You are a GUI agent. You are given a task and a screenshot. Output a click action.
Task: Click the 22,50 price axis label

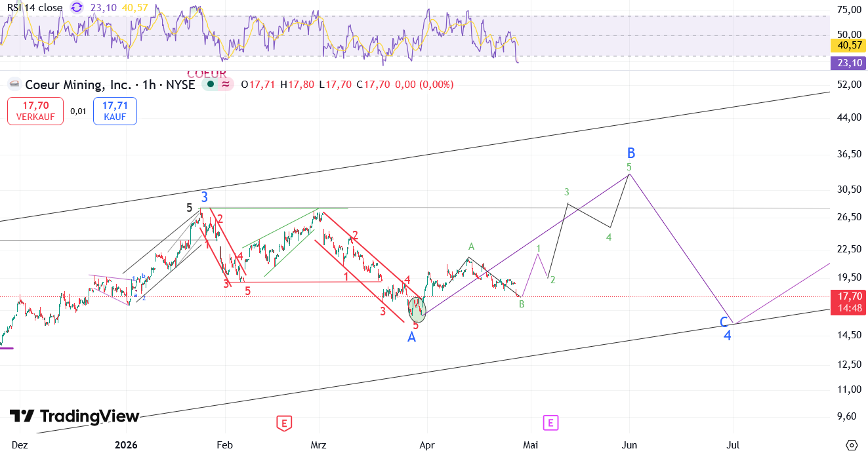(850, 248)
